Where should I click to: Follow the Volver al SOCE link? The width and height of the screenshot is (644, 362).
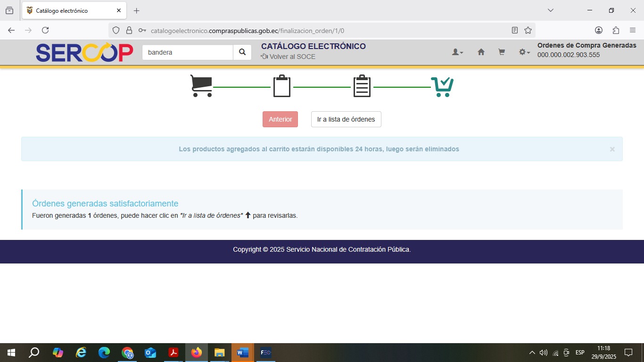point(288,57)
